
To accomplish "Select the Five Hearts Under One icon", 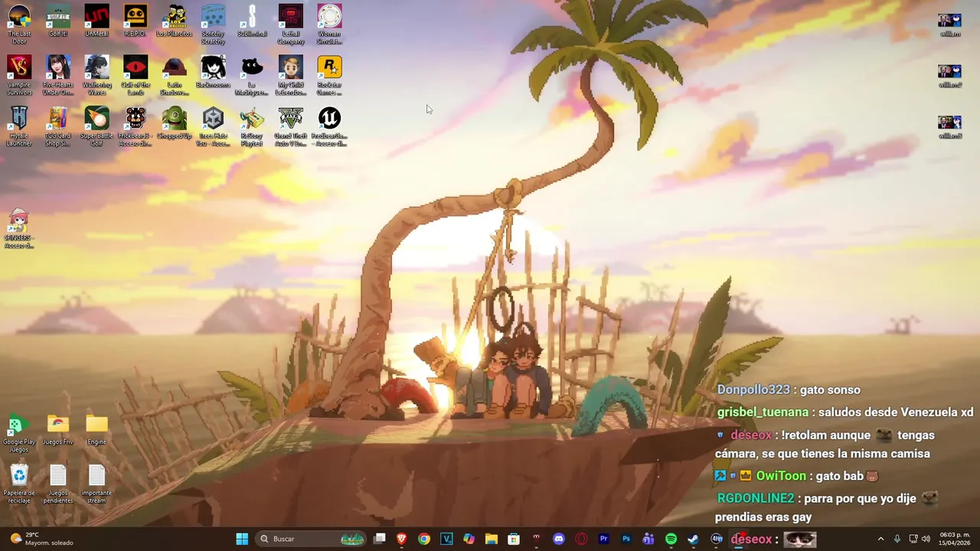I will point(58,76).
